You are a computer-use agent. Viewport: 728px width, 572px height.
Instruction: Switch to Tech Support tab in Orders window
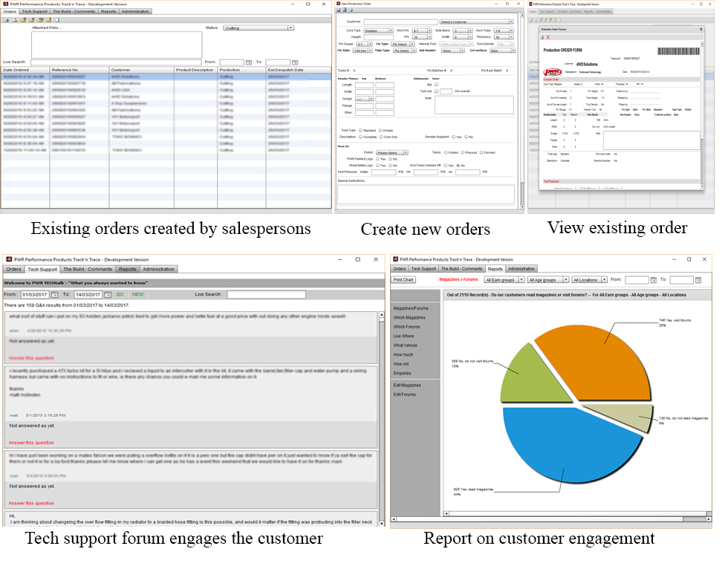pos(35,11)
